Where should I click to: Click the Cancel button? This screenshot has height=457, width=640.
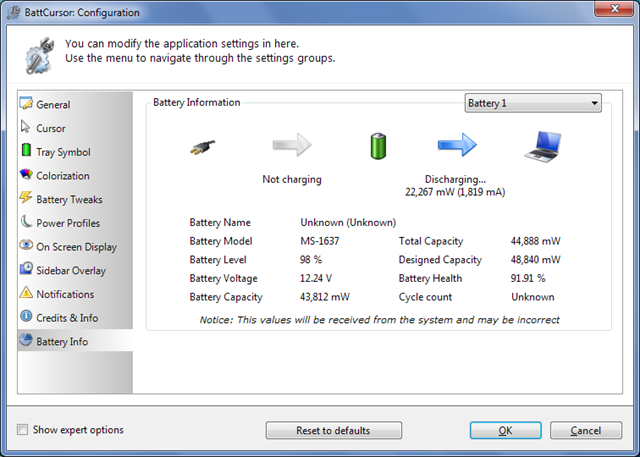tap(586, 430)
